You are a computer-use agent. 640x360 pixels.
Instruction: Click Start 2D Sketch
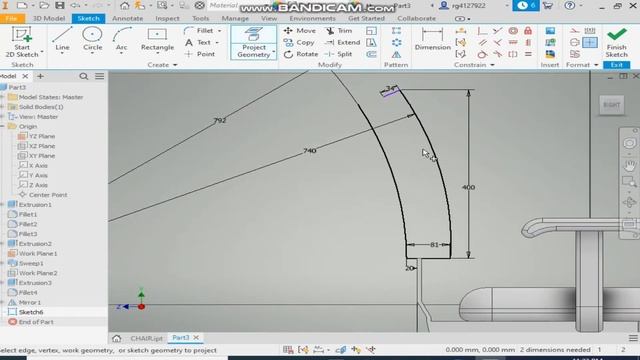coord(22,42)
